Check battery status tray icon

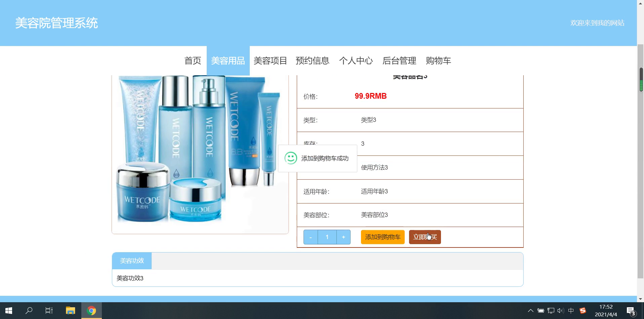[540, 311]
